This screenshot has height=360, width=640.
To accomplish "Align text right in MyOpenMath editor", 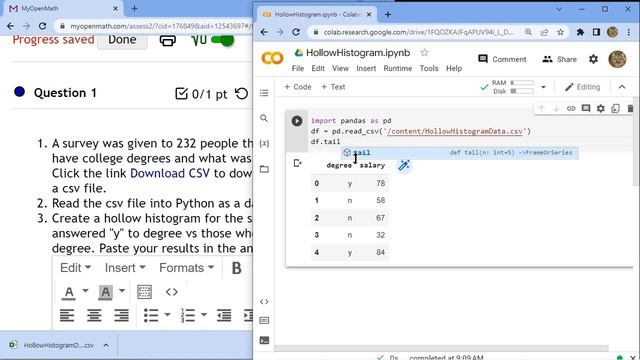I will (121, 315).
